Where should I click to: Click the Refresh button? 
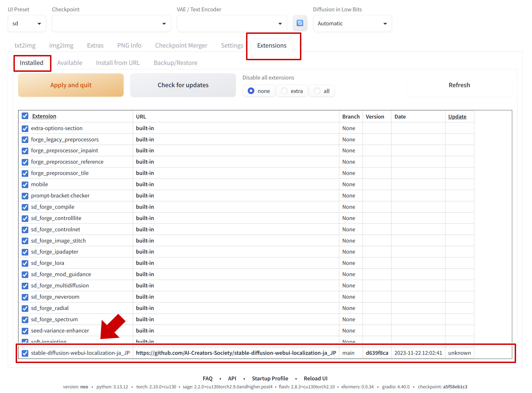[459, 85]
